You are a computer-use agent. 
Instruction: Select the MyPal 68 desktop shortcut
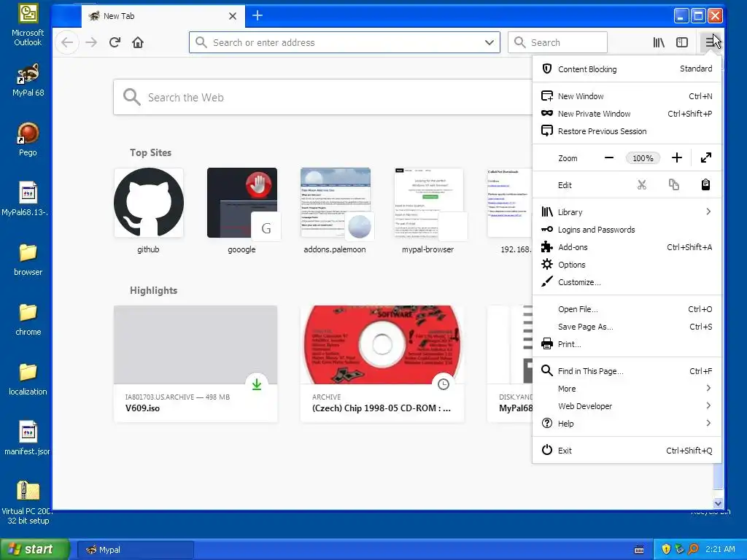coord(28,80)
